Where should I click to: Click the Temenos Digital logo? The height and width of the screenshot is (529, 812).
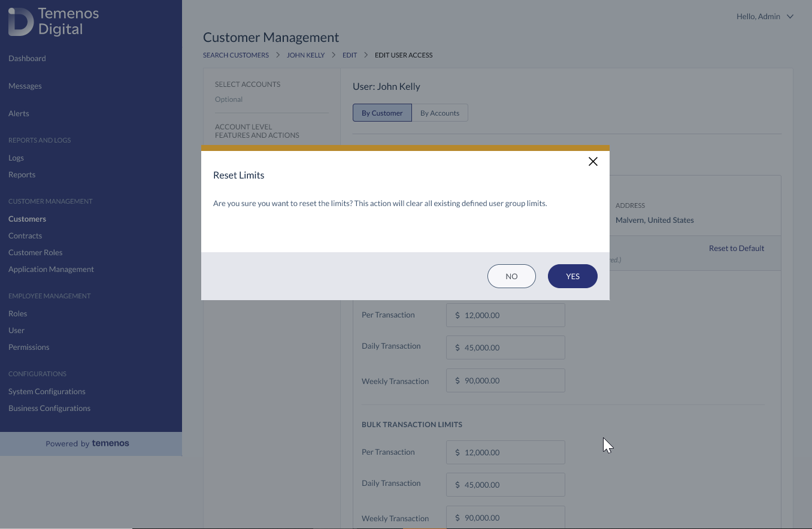pos(54,22)
